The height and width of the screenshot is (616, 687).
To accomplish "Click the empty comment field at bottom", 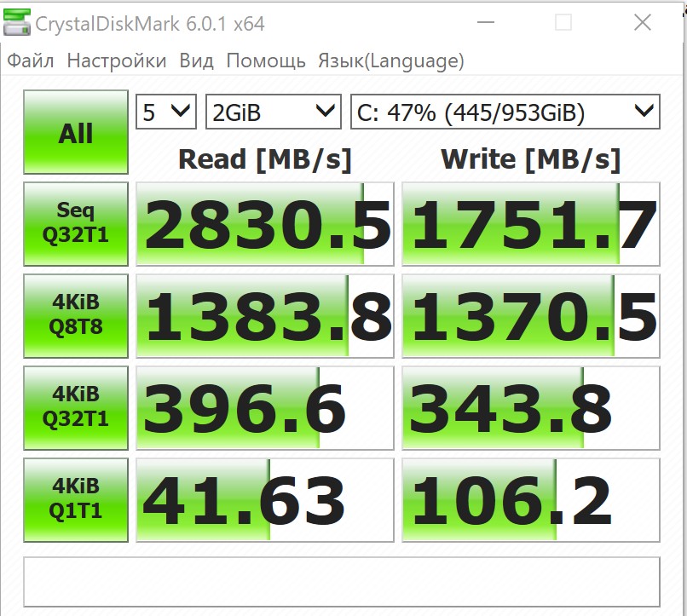I will [342, 582].
